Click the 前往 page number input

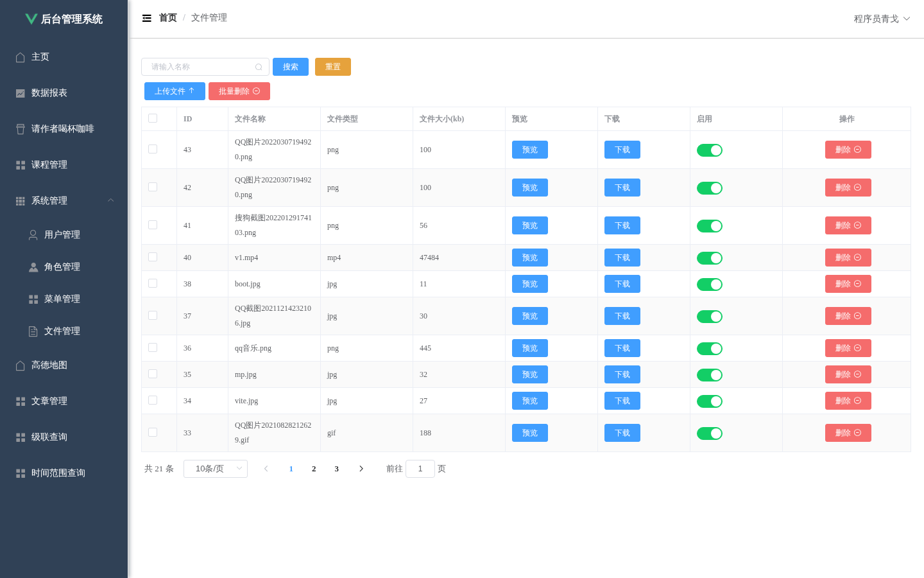pyautogui.click(x=420, y=469)
